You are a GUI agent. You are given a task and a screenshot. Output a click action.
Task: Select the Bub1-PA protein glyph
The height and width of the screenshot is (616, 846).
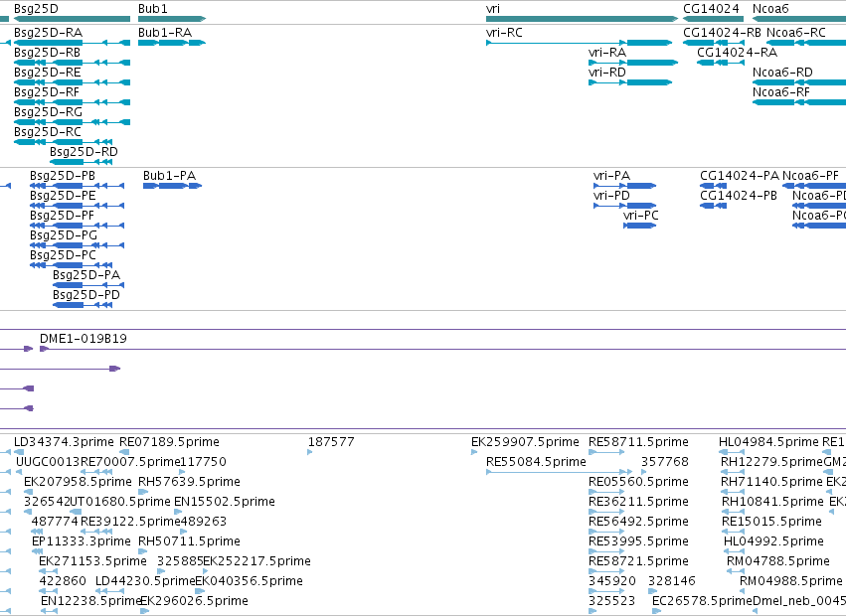[172, 186]
